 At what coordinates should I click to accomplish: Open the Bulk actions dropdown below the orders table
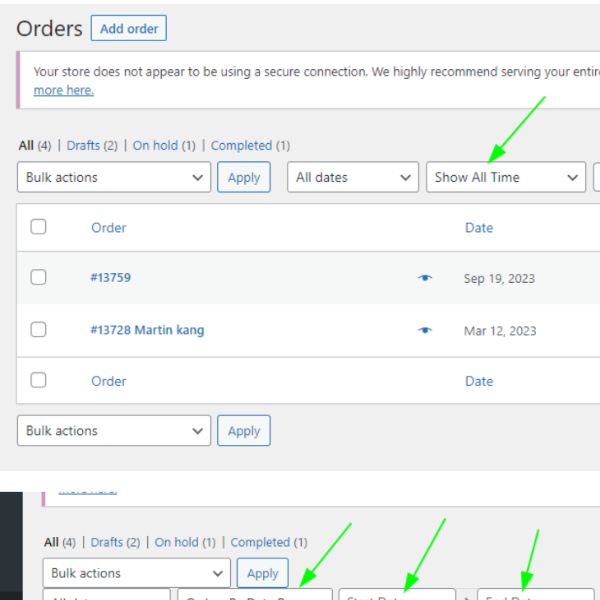coord(114,431)
